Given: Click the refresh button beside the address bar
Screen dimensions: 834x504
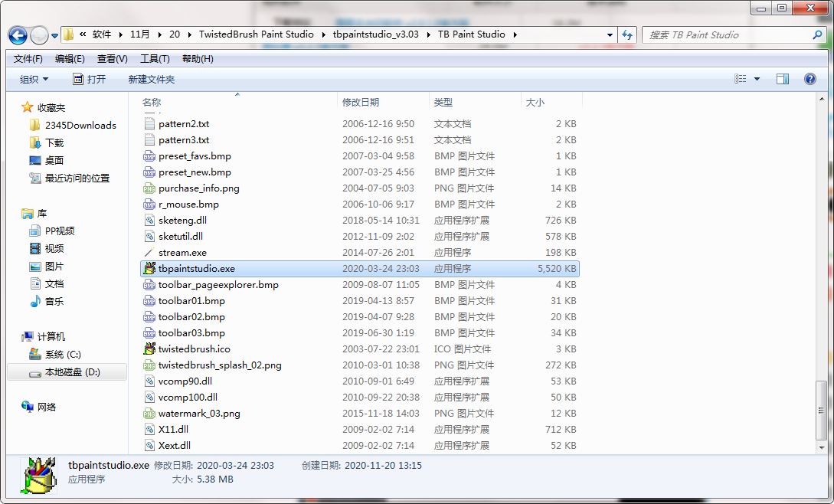Looking at the screenshot, I should point(627,34).
